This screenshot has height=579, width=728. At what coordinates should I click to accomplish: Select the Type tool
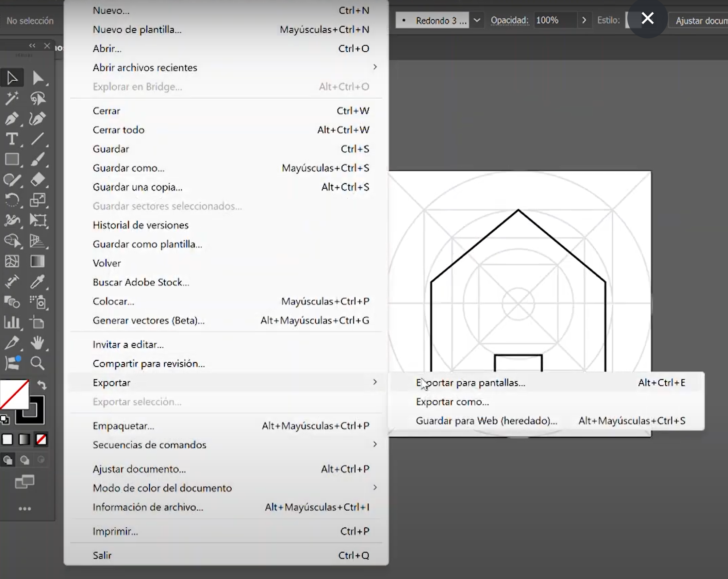(x=12, y=139)
